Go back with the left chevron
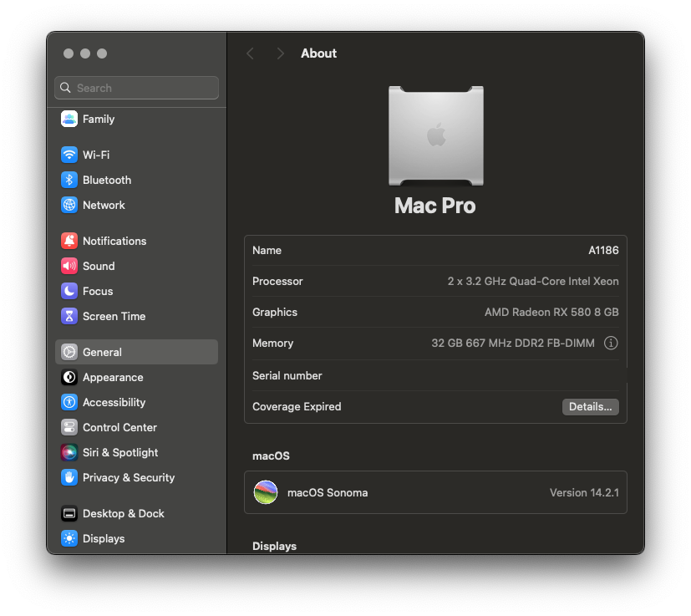 [251, 53]
